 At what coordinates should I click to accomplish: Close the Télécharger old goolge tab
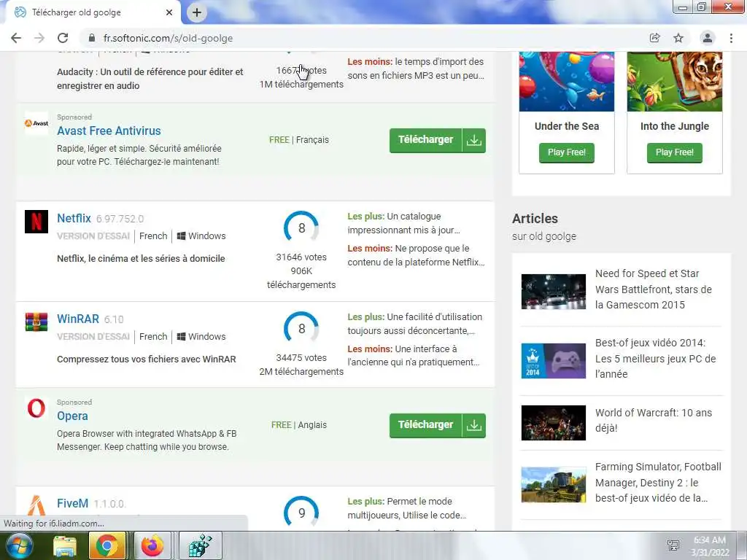(169, 12)
